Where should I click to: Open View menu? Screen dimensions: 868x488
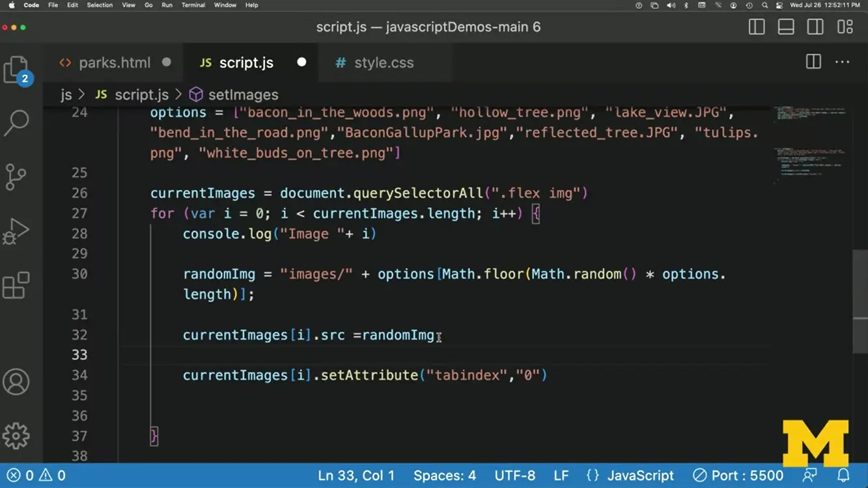(129, 5)
